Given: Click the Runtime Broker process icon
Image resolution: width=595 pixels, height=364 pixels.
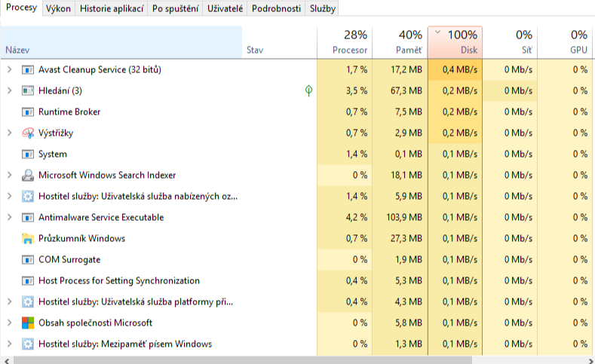Looking at the screenshot, I should point(28,112).
